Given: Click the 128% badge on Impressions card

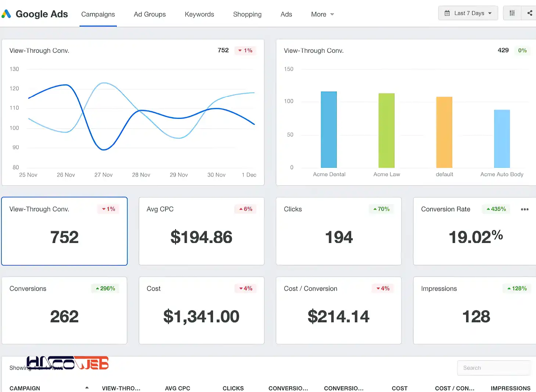Looking at the screenshot, I should point(517,288).
